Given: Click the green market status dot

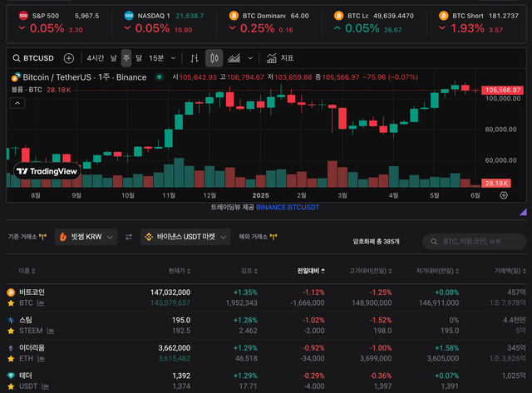Looking at the screenshot, I should (x=159, y=77).
